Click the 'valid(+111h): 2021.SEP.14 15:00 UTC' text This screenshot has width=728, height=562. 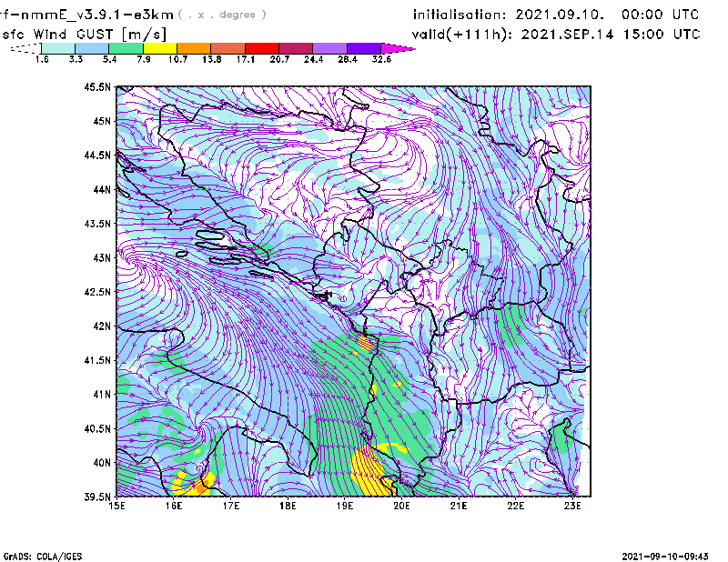coord(556,35)
